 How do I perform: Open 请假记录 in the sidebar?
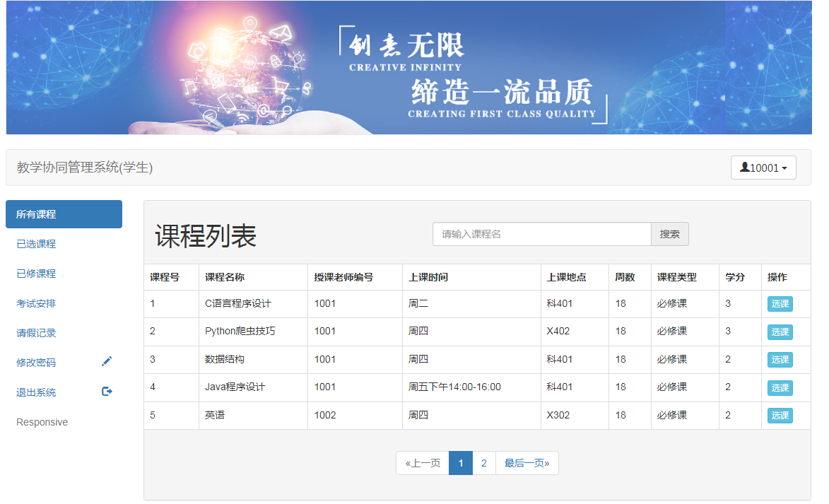click(x=36, y=333)
